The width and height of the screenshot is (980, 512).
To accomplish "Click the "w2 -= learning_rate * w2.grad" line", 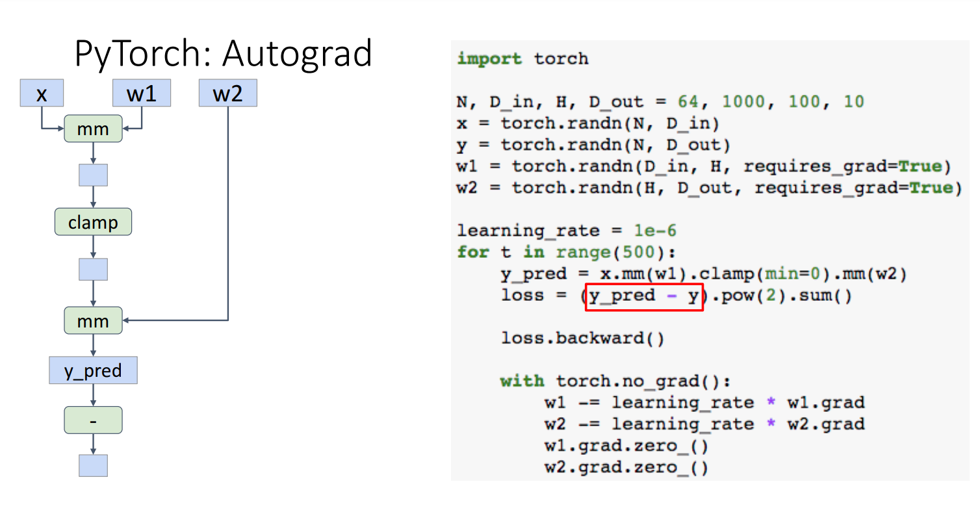I will click(704, 424).
